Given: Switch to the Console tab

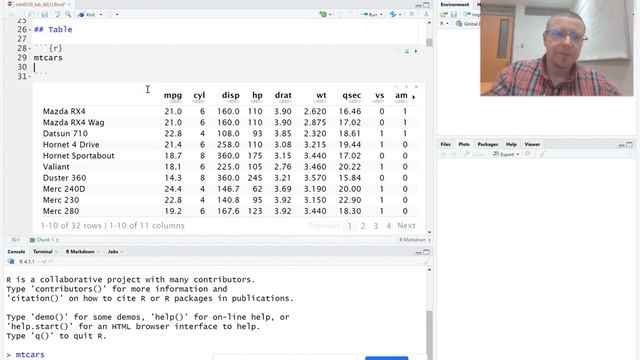Looking at the screenshot, I should [16, 252].
